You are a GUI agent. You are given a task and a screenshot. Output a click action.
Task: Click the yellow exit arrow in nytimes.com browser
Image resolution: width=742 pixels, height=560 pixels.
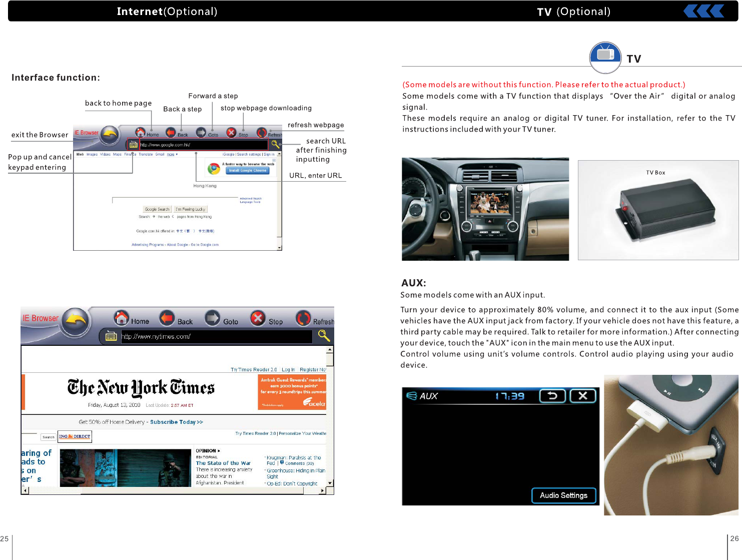click(76, 321)
